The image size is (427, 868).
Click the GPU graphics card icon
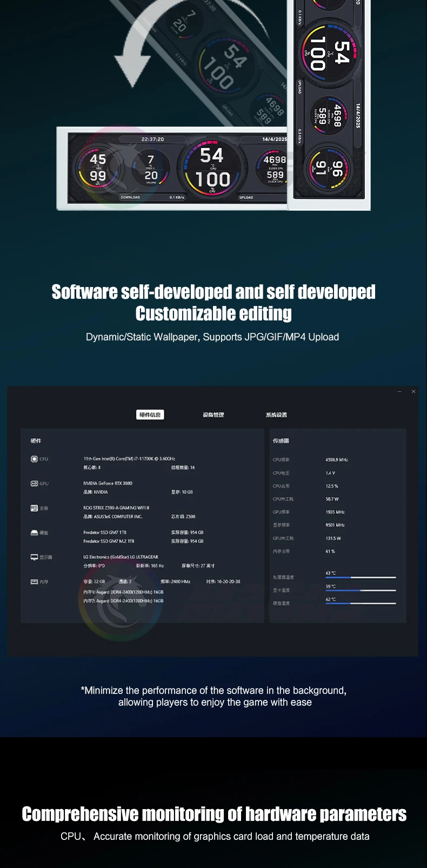(x=34, y=483)
